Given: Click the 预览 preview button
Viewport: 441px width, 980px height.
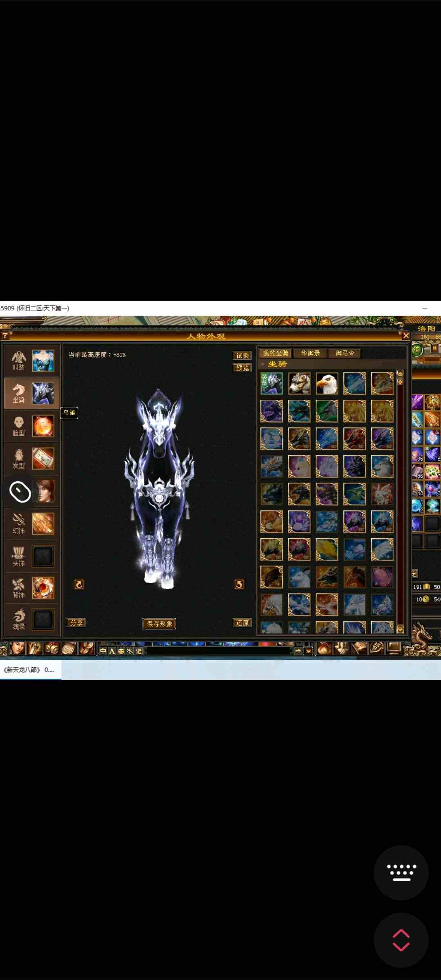Looking at the screenshot, I should [242, 367].
